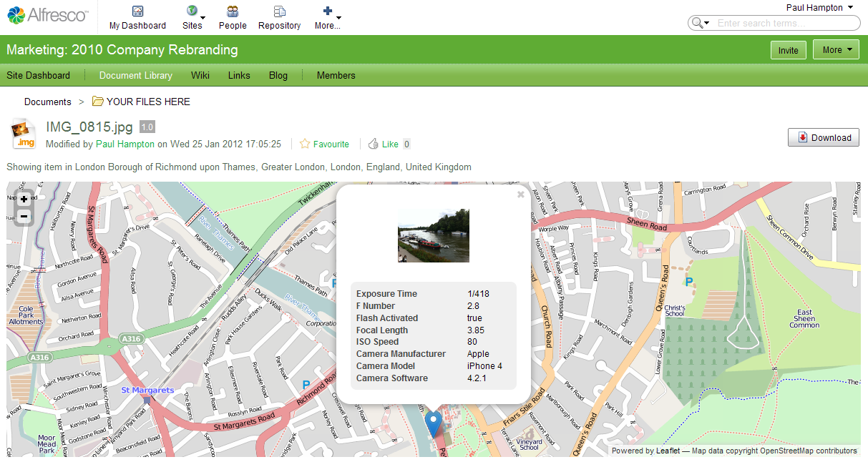
Task: Click the Marketing: 2010 Company Rebranding title
Action: point(122,50)
